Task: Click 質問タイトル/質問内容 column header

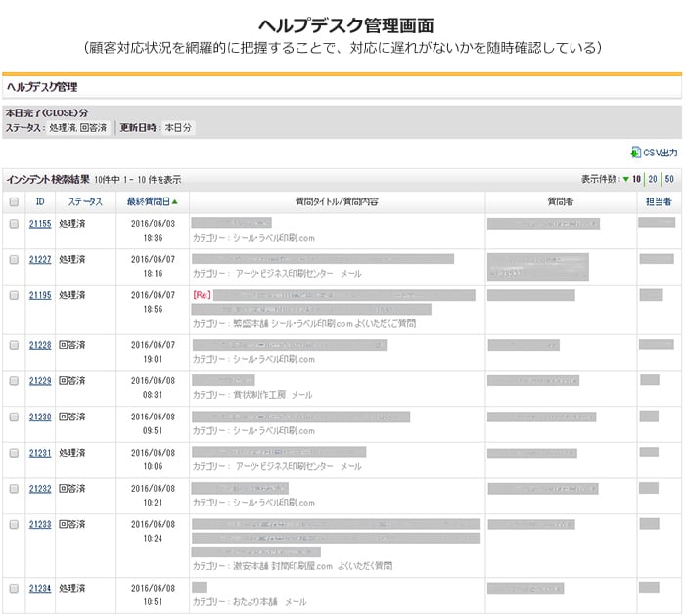Action: point(337,201)
